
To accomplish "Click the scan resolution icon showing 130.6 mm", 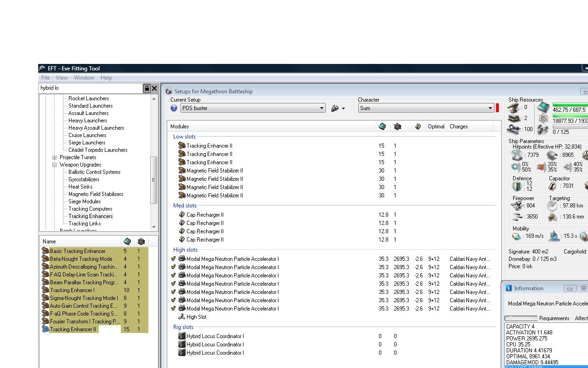I will pyautogui.click(x=553, y=217).
